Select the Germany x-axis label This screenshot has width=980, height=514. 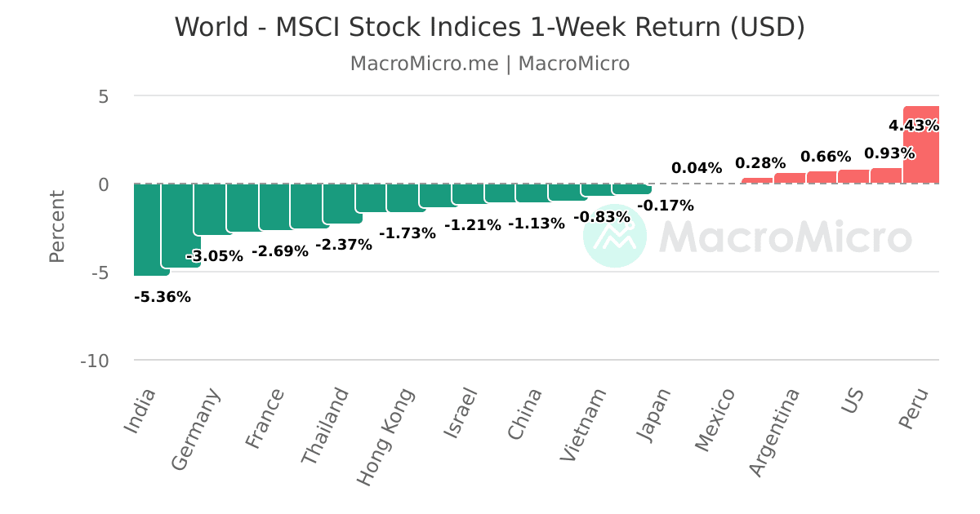196,429
